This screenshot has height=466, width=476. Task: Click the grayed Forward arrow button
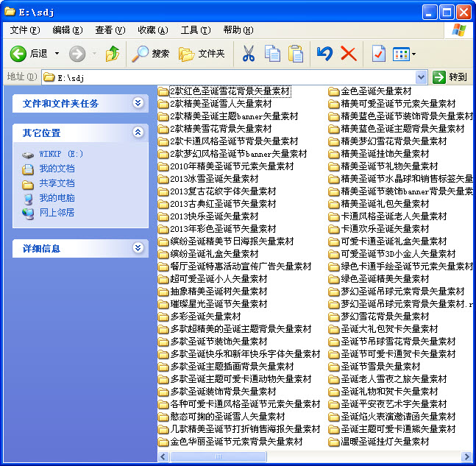(77, 54)
